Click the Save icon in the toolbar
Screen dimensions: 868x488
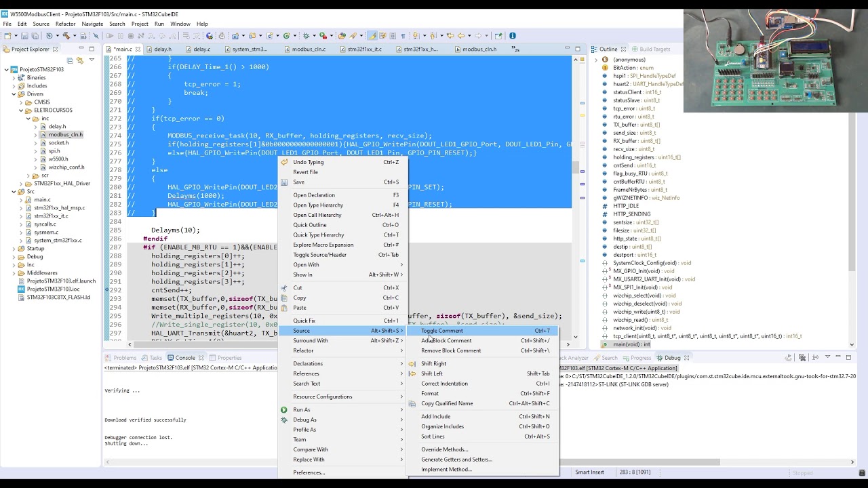[x=24, y=36]
